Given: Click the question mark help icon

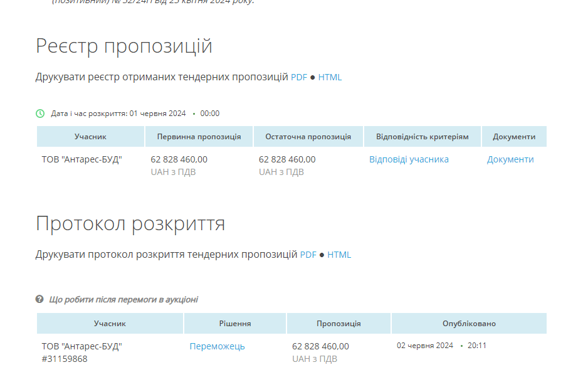Looking at the screenshot, I should click(x=39, y=299).
